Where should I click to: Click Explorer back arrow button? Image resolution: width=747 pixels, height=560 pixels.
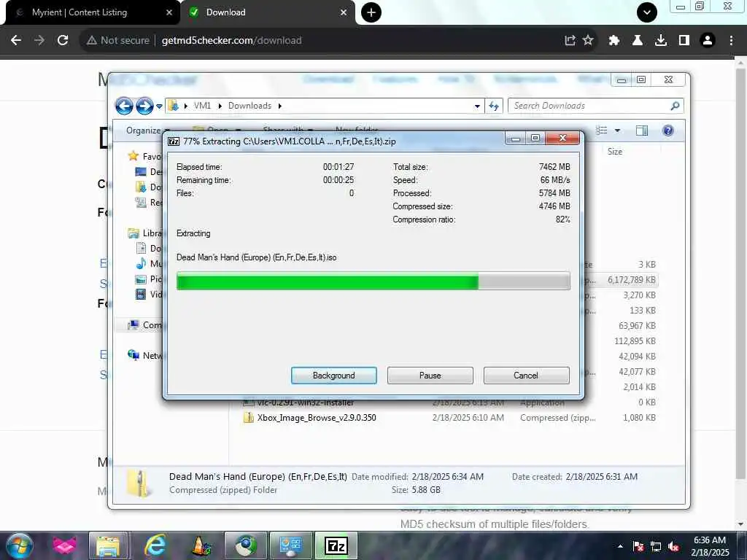(124, 106)
